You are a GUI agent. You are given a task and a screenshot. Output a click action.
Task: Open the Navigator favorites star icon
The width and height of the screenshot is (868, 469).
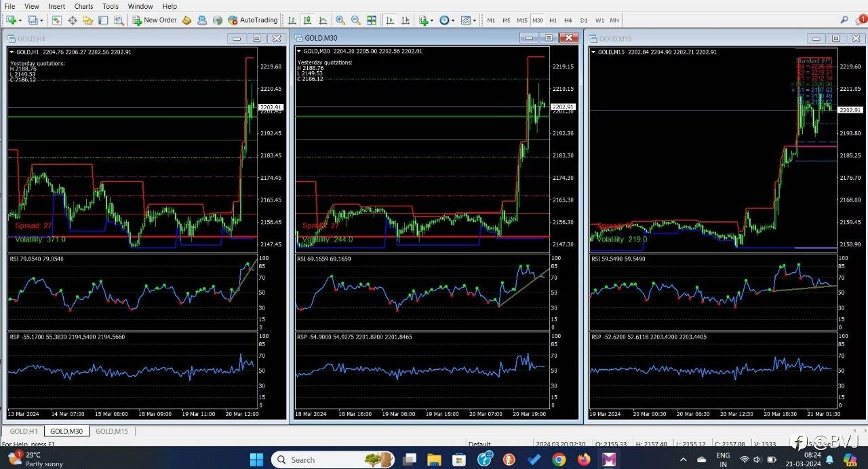point(87,20)
